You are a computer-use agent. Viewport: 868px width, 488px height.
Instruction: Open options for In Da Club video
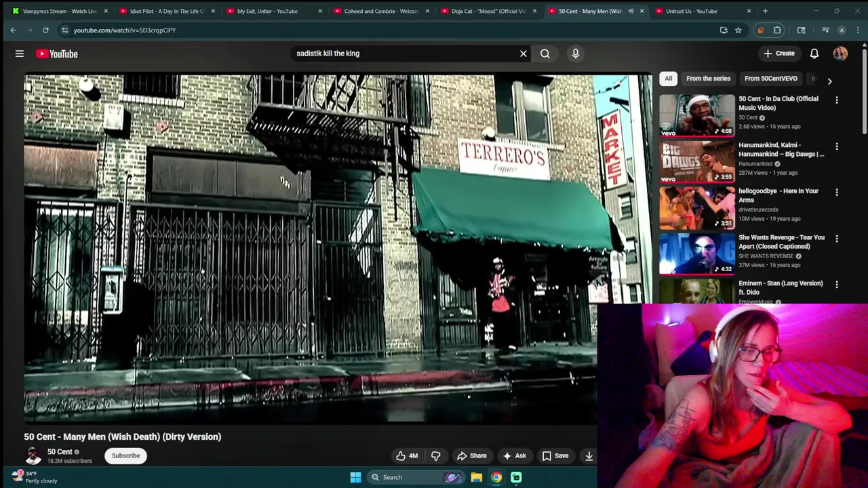[837, 100]
